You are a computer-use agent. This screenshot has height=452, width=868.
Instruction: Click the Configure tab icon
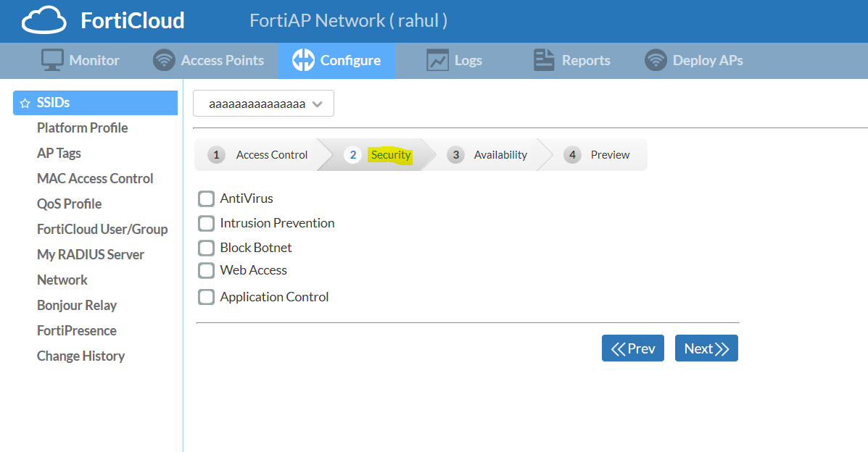tap(303, 60)
